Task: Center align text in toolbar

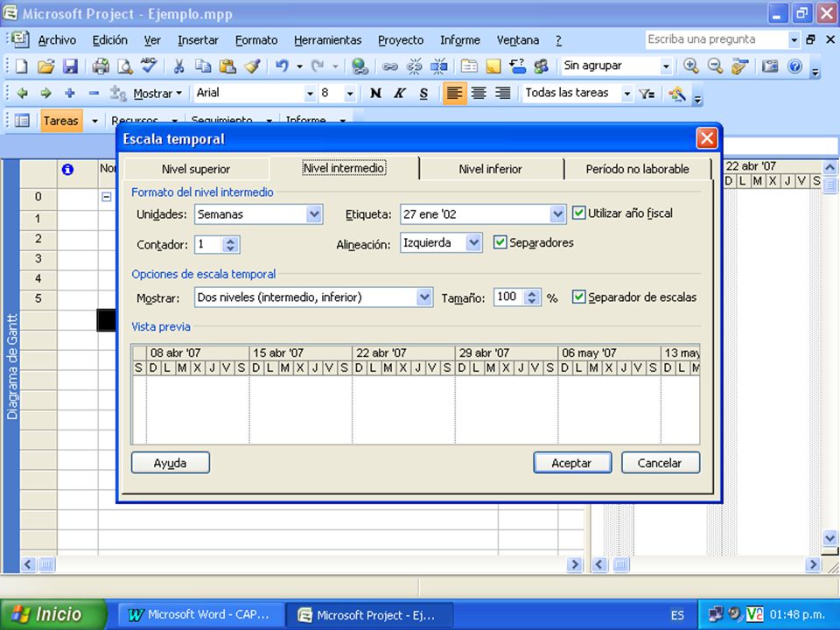Action: pyautogui.click(x=479, y=94)
